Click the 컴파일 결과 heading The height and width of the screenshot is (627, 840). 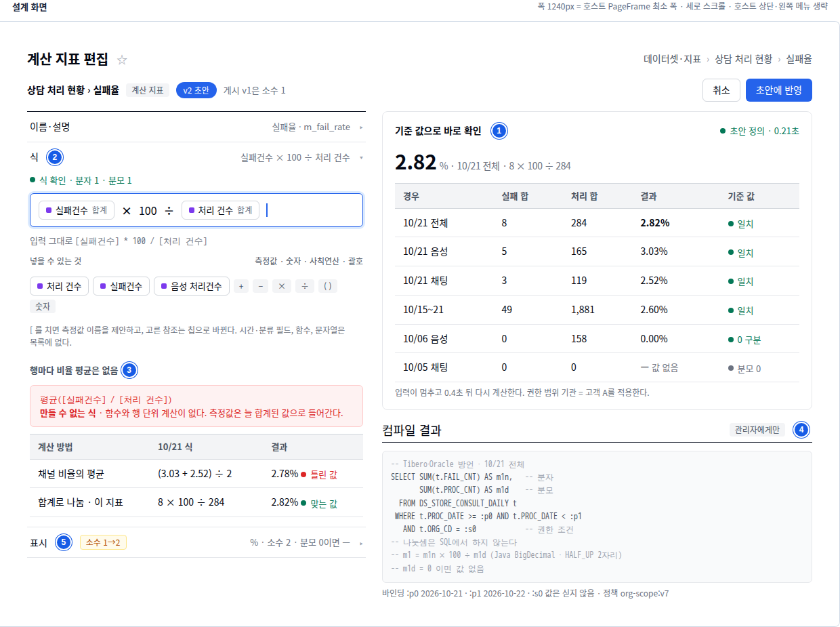click(412, 430)
